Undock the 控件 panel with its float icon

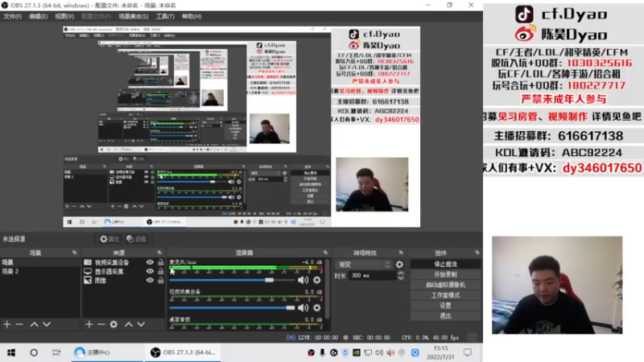coord(477,253)
